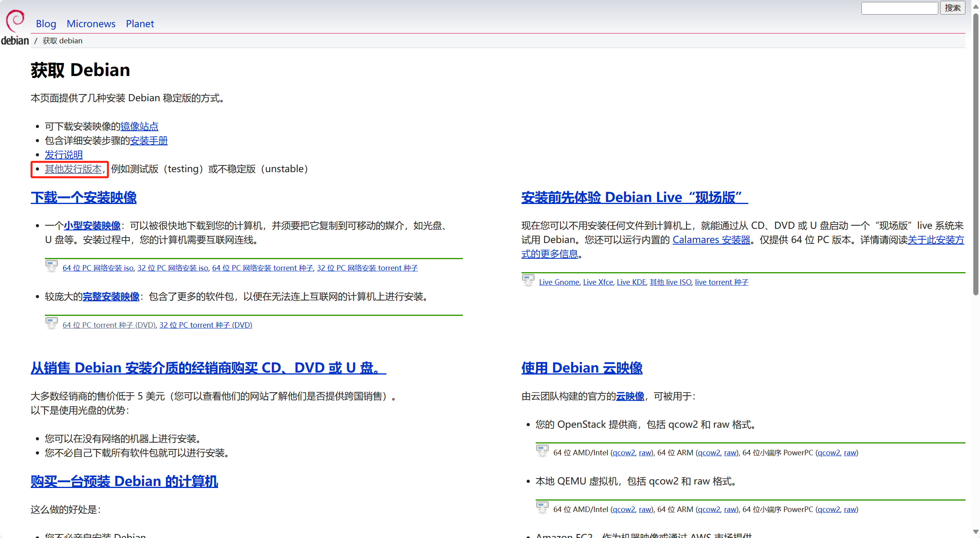Open the live torrent 种子 link
980x538 pixels.
[722, 282]
